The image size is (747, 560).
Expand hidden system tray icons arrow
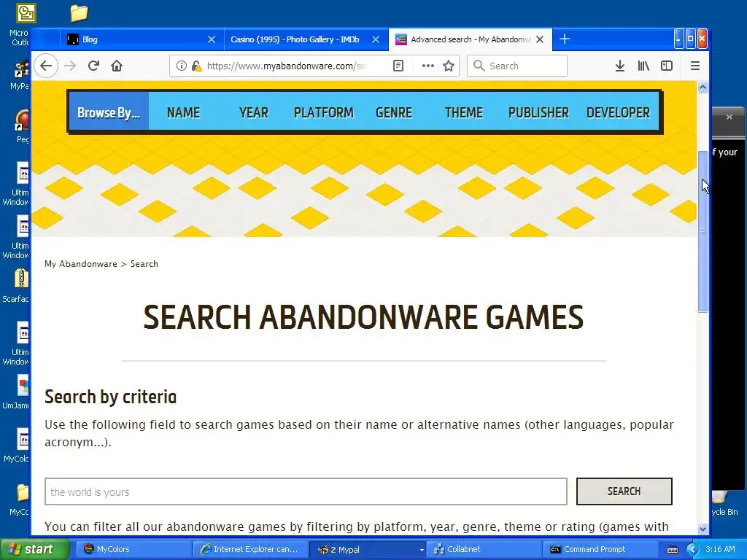[x=692, y=550]
